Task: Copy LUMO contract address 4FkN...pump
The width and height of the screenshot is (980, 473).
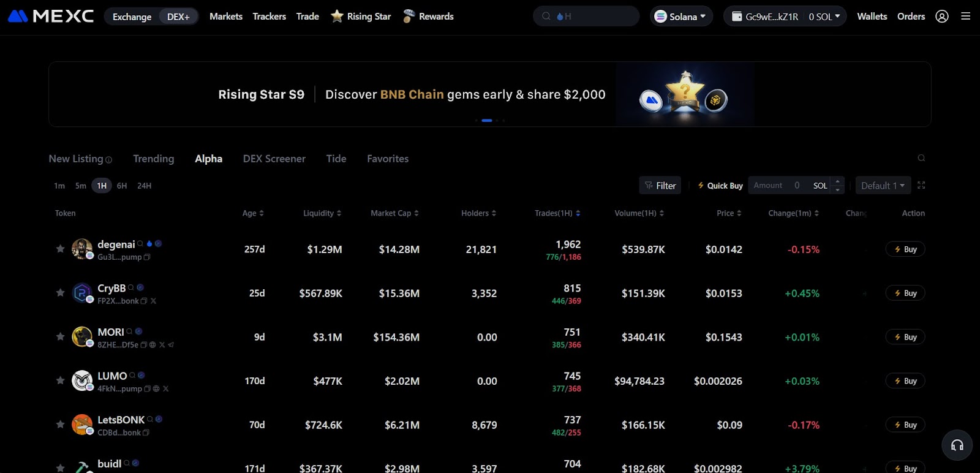Action: (147, 388)
